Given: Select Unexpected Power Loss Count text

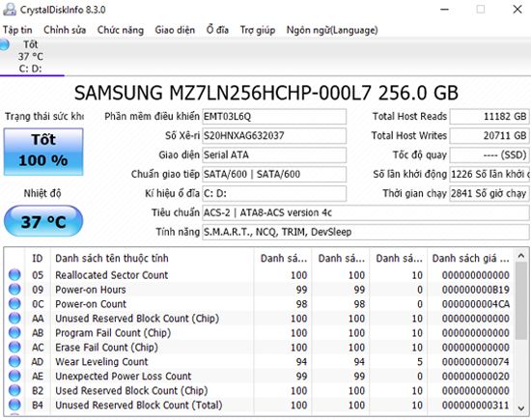Looking at the screenshot, I should 124,376.
